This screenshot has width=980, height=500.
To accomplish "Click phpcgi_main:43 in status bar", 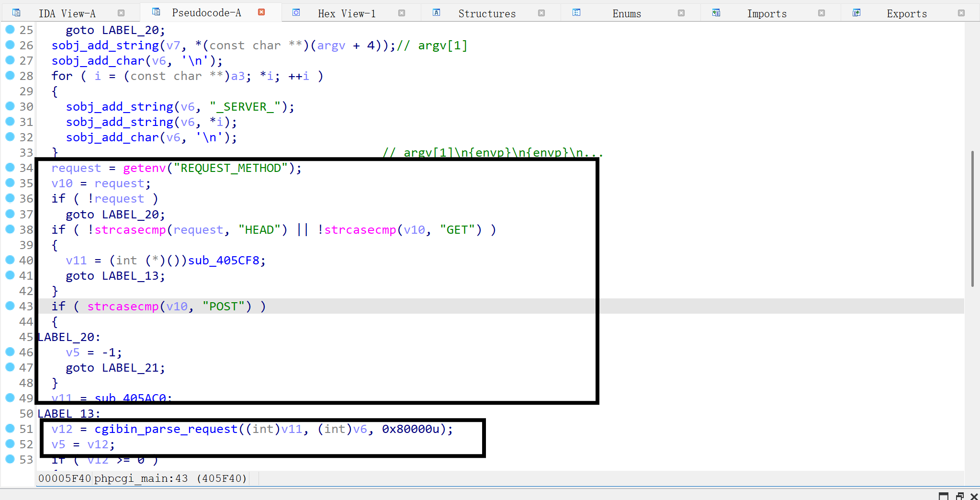I will point(141,478).
